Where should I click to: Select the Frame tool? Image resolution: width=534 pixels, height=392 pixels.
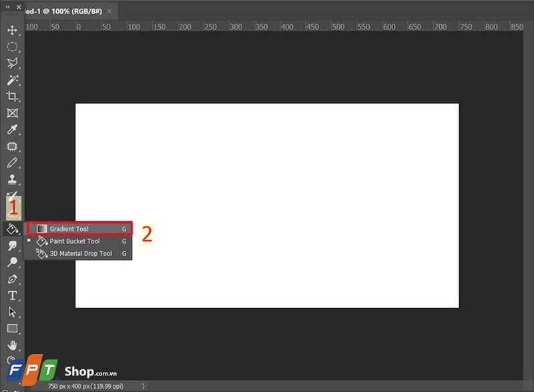coord(12,113)
